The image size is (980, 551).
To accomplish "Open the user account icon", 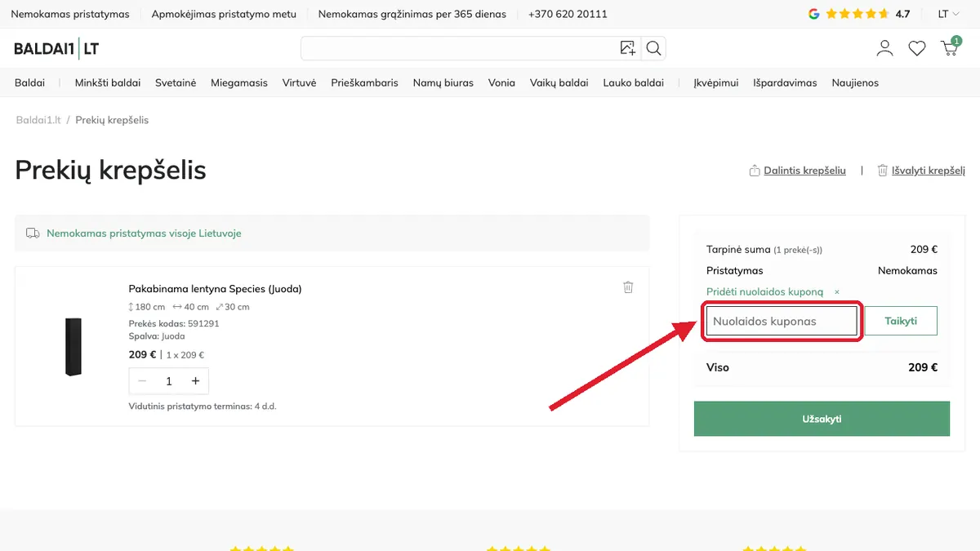I will pyautogui.click(x=884, y=48).
